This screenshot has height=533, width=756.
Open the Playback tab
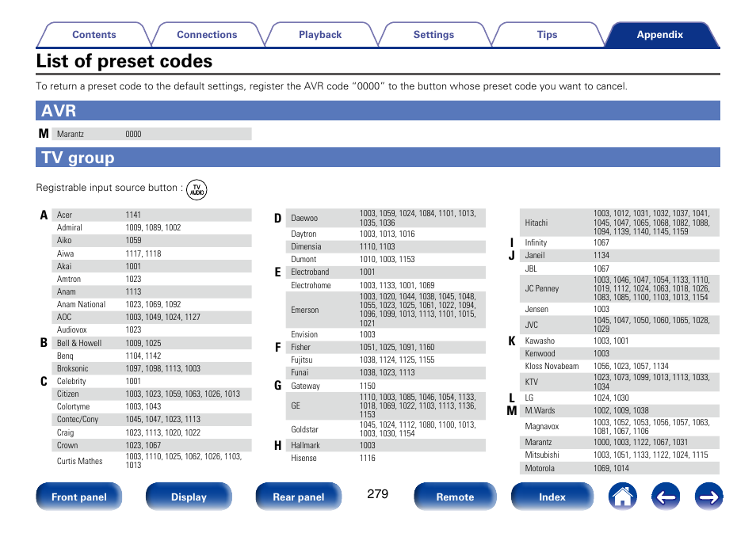tap(320, 35)
